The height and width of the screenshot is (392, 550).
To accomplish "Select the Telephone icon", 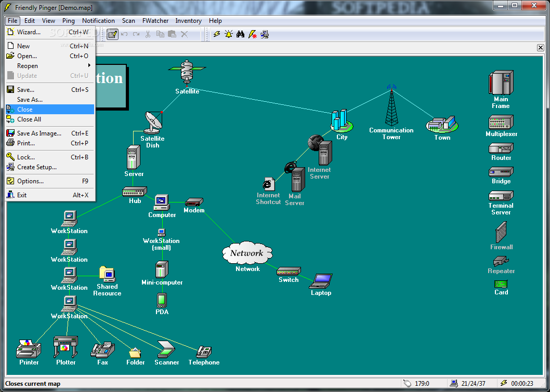I will coord(204,352).
